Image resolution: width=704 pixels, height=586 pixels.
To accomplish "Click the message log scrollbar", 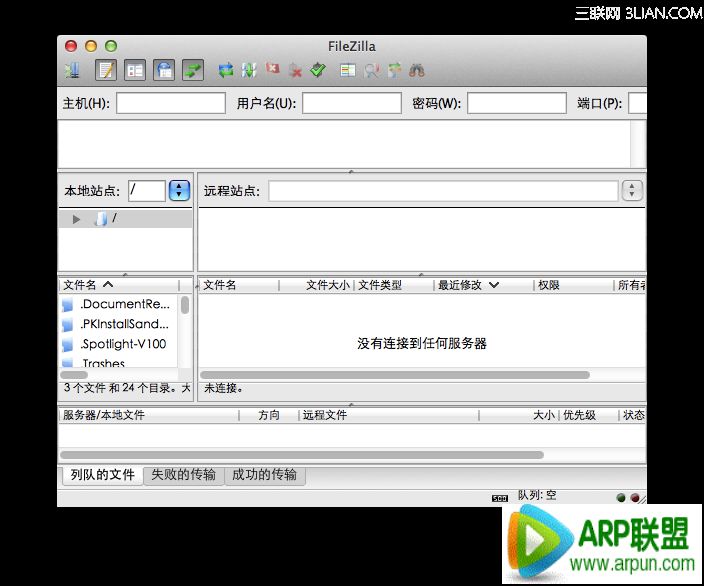I will [638, 145].
